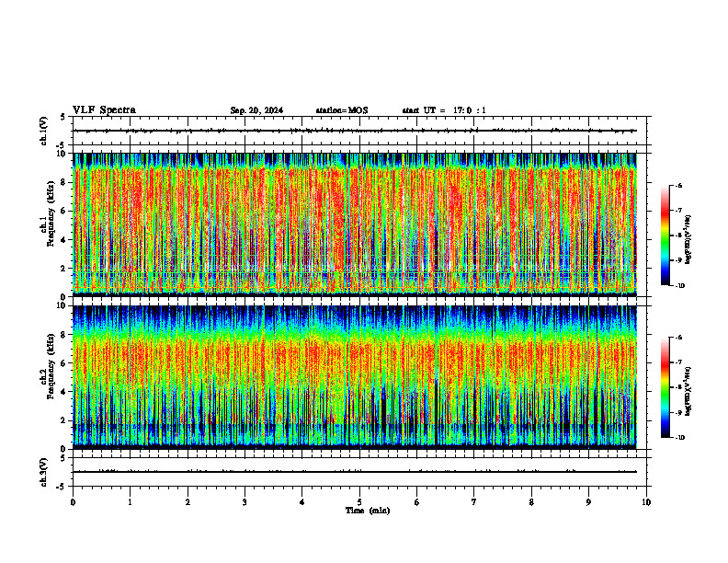Screen dimensions: 728x563
Task: Click time axis tick label '10'
Action: pos(646,502)
